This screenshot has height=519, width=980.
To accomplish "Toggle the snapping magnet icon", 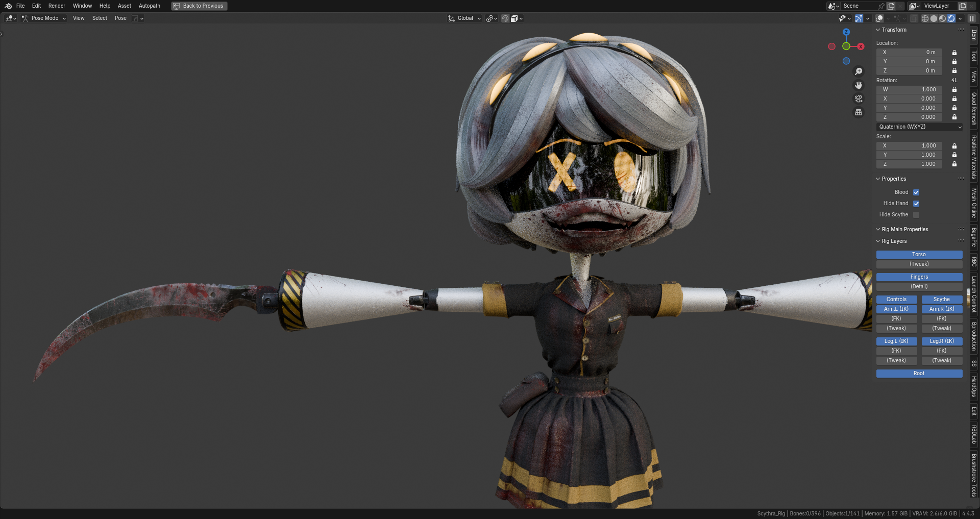I will point(505,18).
